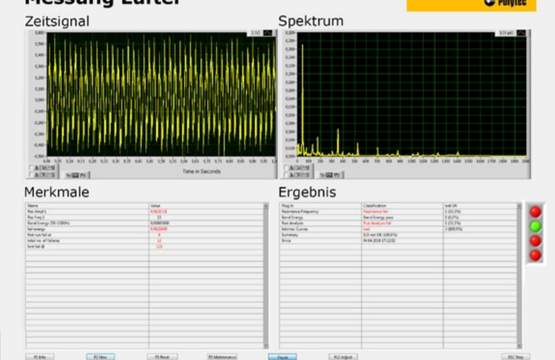
Task: Click the bottom red status LED indicator
Action: pyautogui.click(x=536, y=255)
